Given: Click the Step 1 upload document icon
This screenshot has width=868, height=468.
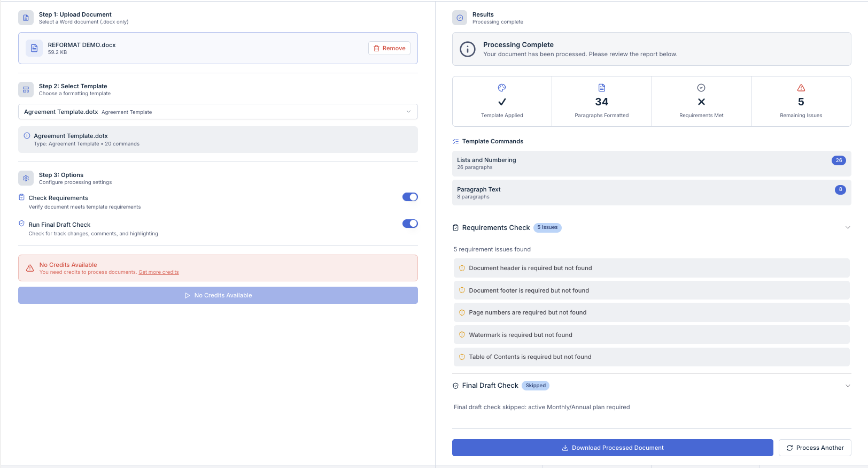Looking at the screenshot, I should [26, 18].
